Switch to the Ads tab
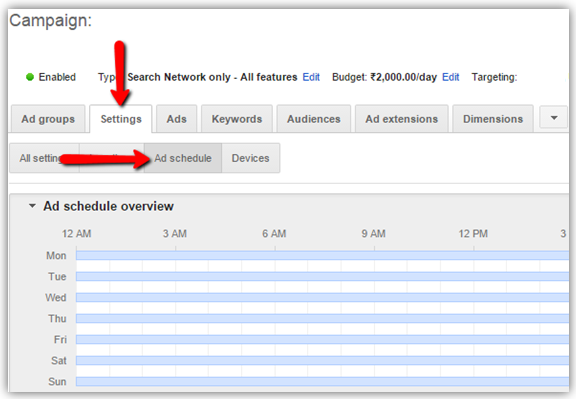This screenshot has width=576, height=399. point(176,119)
